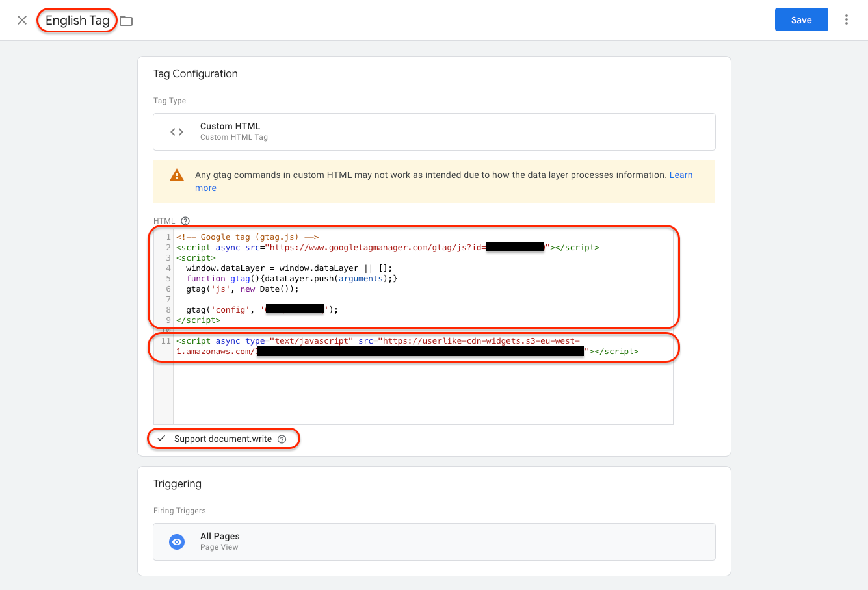This screenshot has height=590, width=868.
Task: Click the gtag('config' line in the editor
Action: (x=262, y=310)
